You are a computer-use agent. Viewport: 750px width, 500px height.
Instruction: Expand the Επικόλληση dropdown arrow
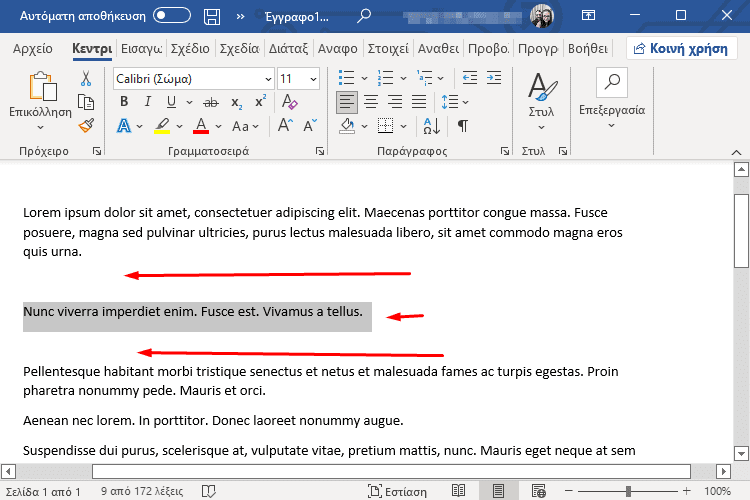tap(41, 127)
